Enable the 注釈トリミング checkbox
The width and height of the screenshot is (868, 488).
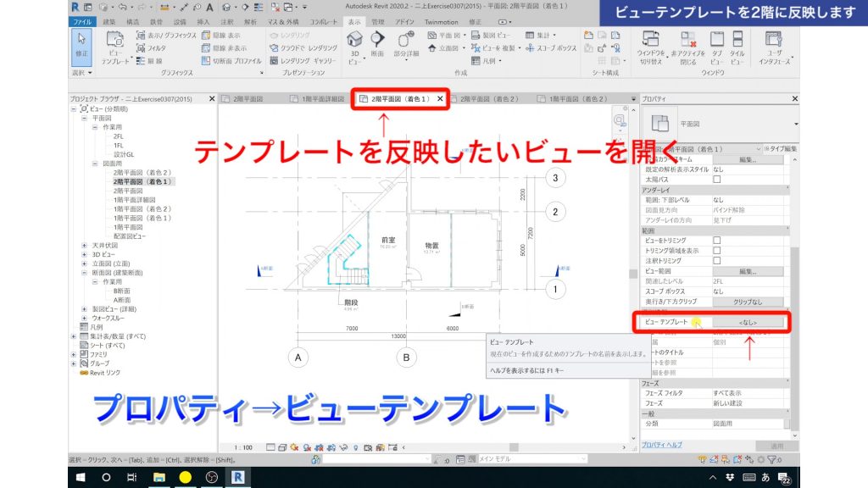coord(716,260)
